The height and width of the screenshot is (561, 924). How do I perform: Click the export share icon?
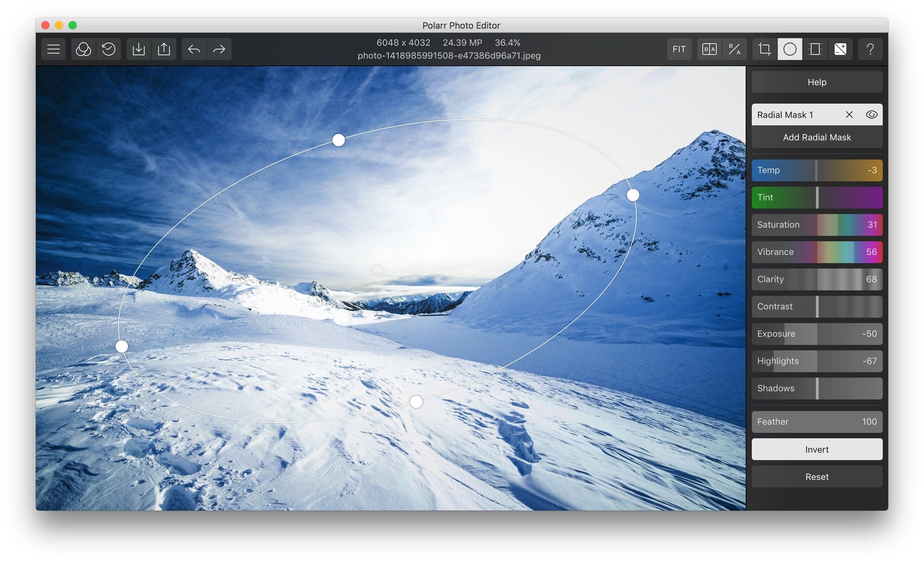click(x=164, y=49)
